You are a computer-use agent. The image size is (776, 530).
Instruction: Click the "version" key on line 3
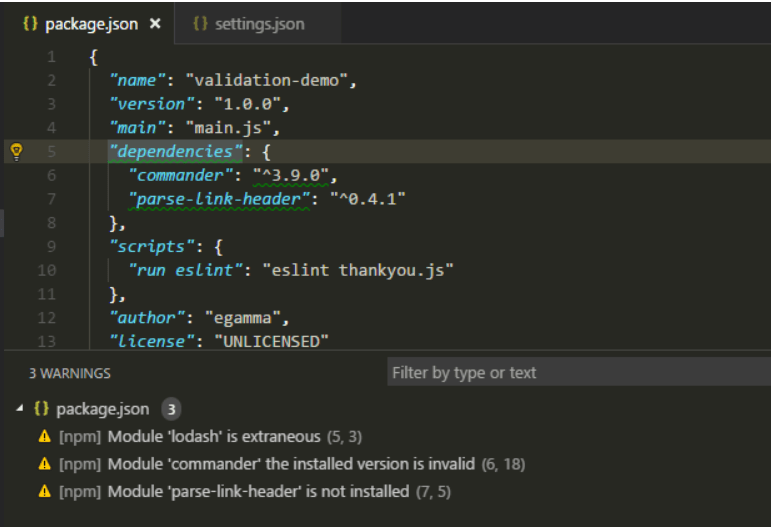pos(151,104)
